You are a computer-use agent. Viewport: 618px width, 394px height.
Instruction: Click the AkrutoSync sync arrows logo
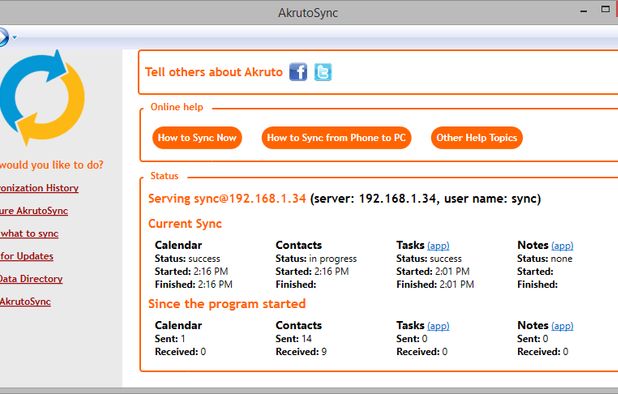point(43,97)
